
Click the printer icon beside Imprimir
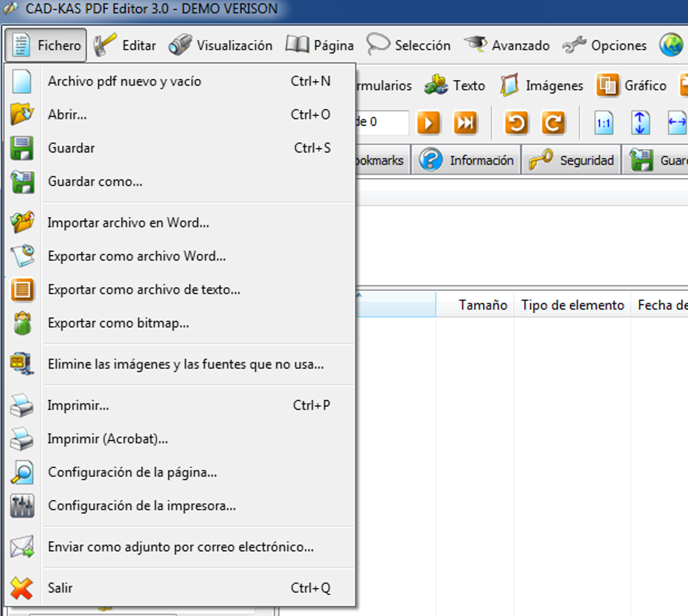tap(22, 405)
